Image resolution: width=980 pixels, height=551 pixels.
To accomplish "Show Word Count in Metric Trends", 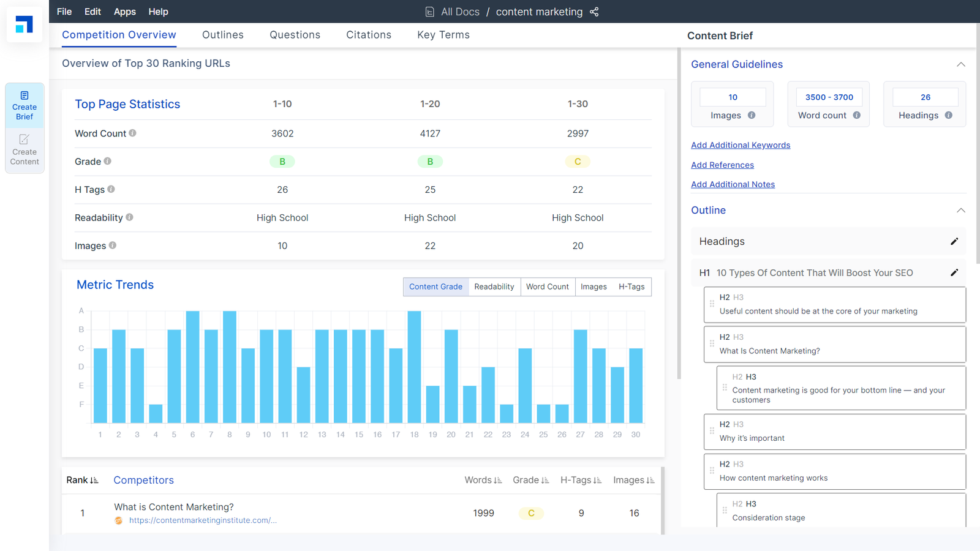I will (x=547, y=287).
